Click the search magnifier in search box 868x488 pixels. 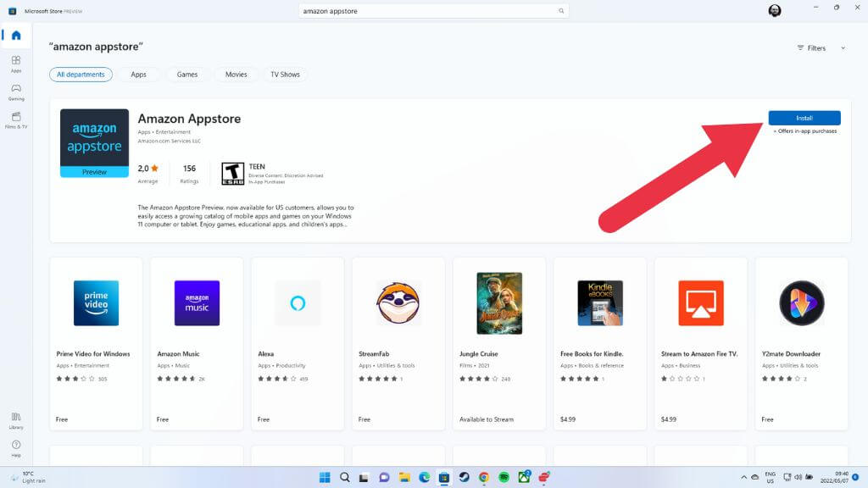[x=561, y=11]
